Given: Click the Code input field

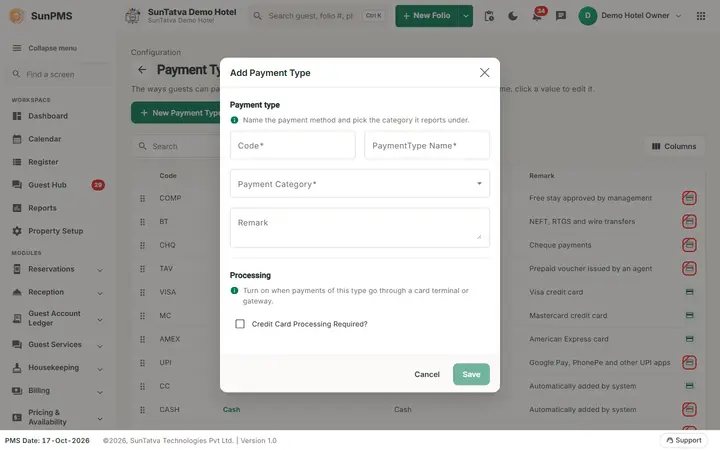Looking at the screenshot, I should pos(292,146).
